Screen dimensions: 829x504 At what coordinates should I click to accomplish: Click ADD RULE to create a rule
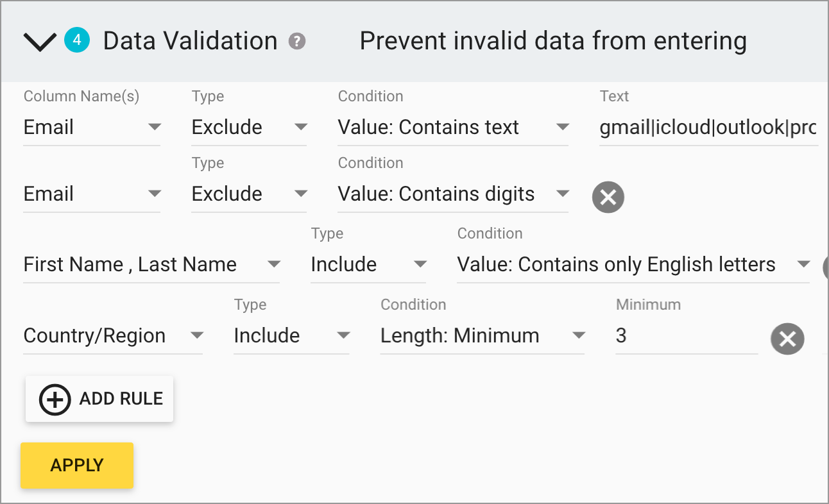[99, 399]
